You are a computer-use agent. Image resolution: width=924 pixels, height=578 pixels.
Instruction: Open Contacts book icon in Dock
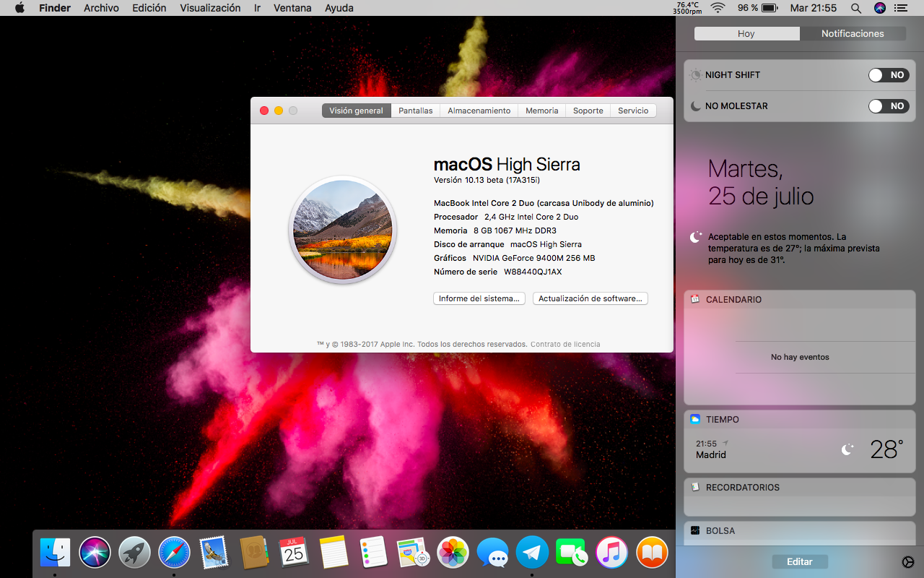254,553
